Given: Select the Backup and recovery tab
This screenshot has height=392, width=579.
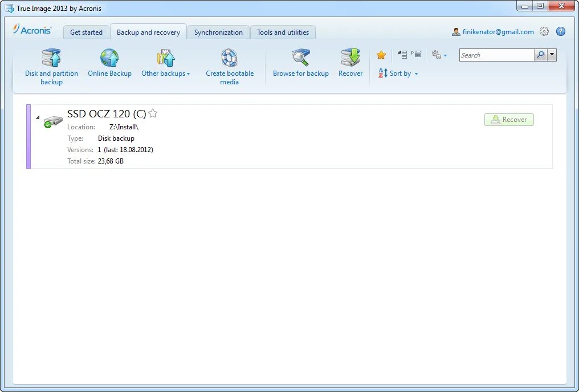Looking at the screenshot, I should pos(148,32).
